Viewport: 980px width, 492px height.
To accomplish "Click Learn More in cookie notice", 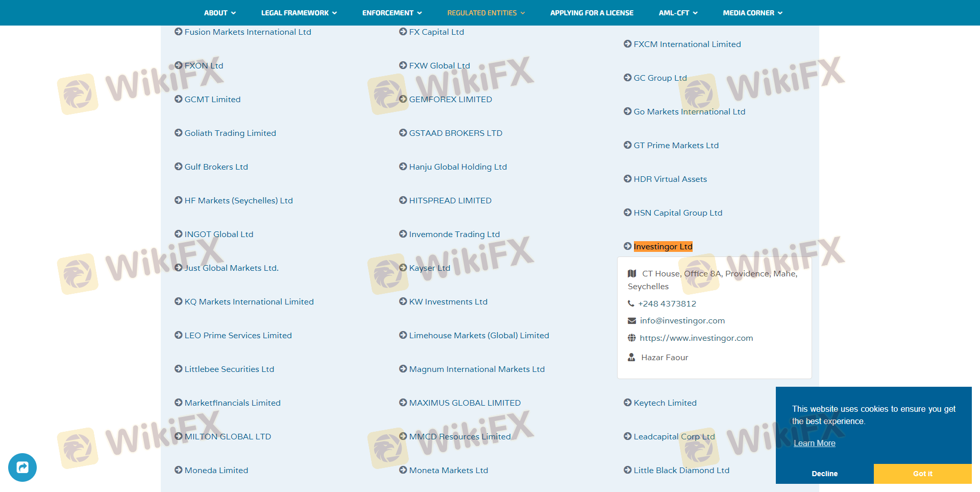I will (814, 443).
